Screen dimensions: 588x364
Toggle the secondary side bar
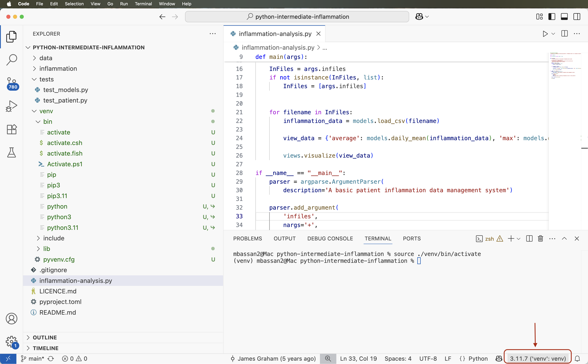[x=577, y=16]
